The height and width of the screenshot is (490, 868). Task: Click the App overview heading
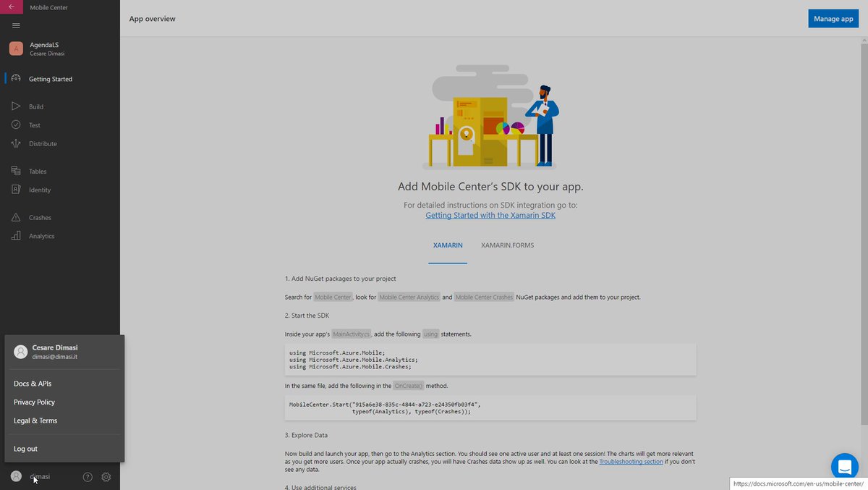pyautogui.click(x=152, y=19)
